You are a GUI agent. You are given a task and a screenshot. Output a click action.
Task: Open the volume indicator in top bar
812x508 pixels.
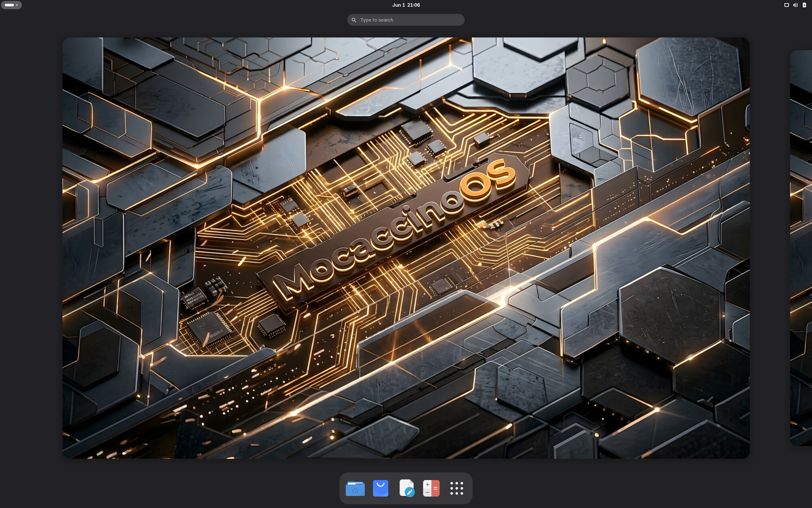coord(795,5)
